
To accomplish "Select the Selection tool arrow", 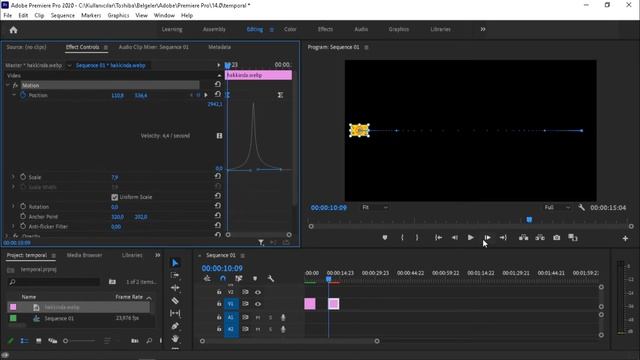I will point(175,263).
